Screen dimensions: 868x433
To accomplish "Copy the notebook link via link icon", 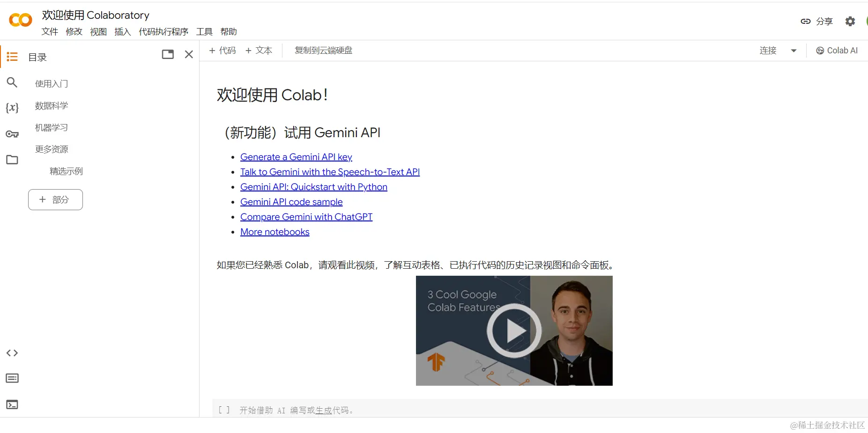I will click(805, 21).
